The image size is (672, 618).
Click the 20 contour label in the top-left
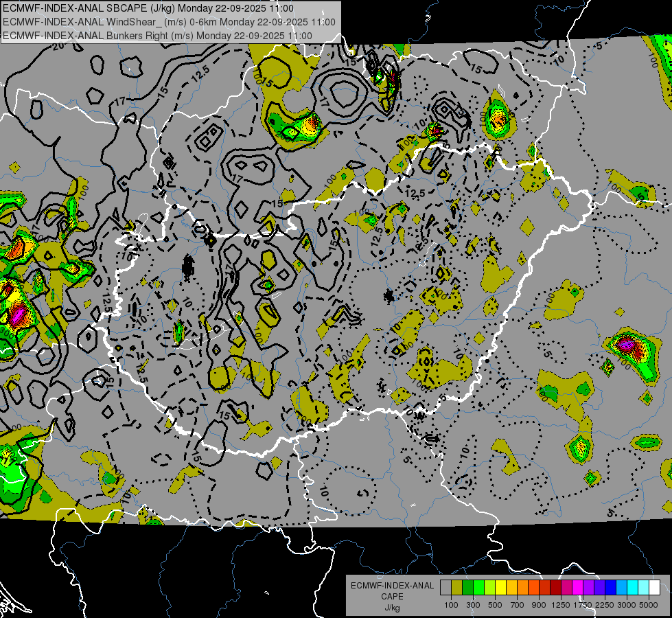(58, 45)
